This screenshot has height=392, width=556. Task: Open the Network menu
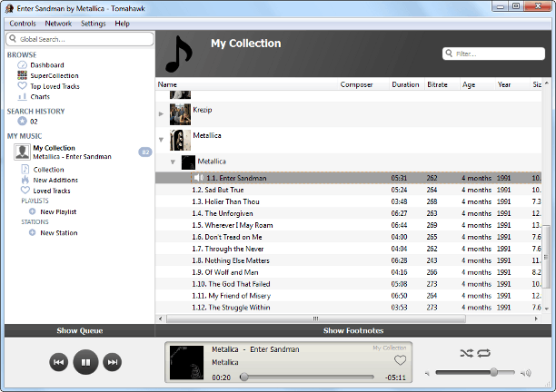click(x=58, y=24)
